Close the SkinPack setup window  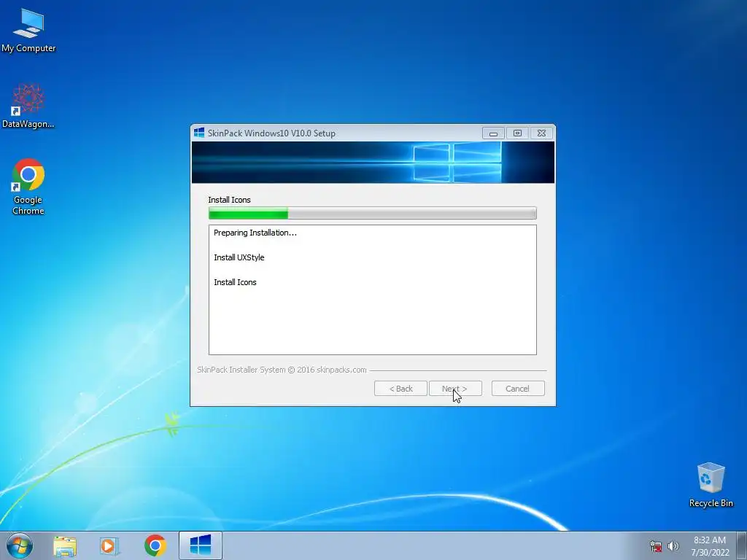pyautogui.click(x=542, y=133)
